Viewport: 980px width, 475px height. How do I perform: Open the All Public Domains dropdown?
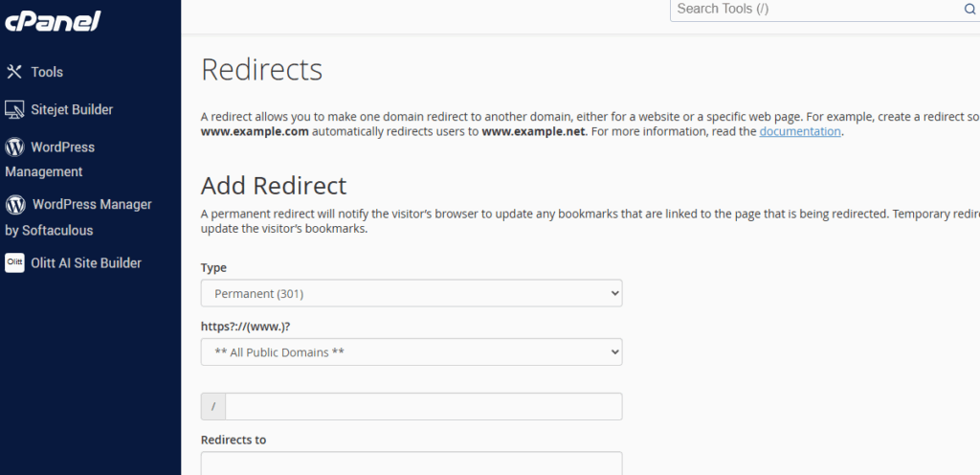[412, 351]
